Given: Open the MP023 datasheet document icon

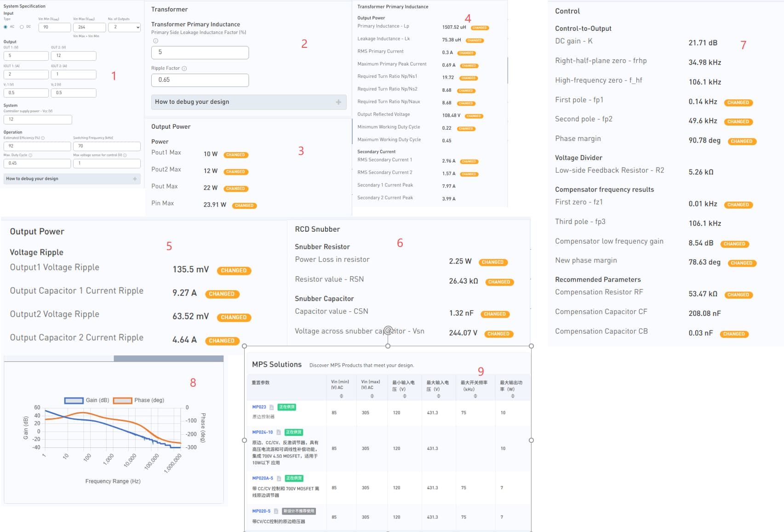Looking at the screenshot, I should tap(272, 407).
